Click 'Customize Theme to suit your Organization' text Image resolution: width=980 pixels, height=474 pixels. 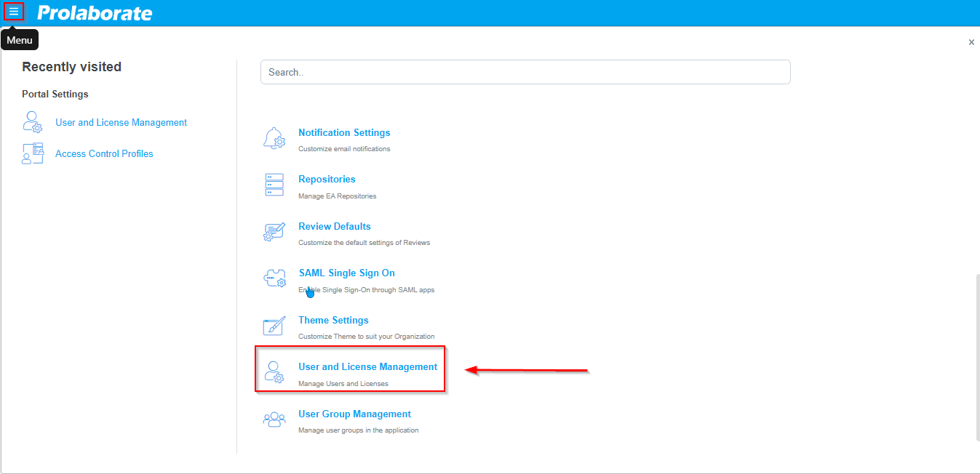coord(367,337)
